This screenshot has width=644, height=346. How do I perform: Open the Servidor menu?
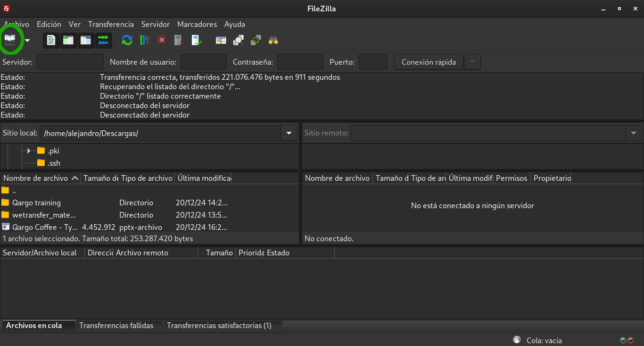(x=156, y=24)
